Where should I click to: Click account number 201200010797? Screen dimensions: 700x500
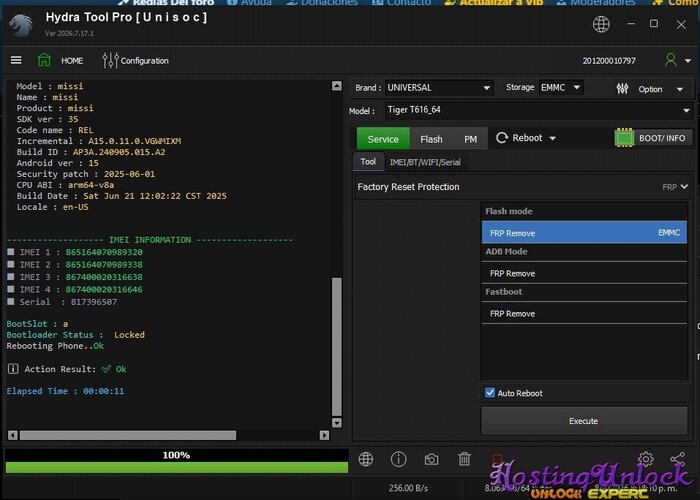click(609, 61)
